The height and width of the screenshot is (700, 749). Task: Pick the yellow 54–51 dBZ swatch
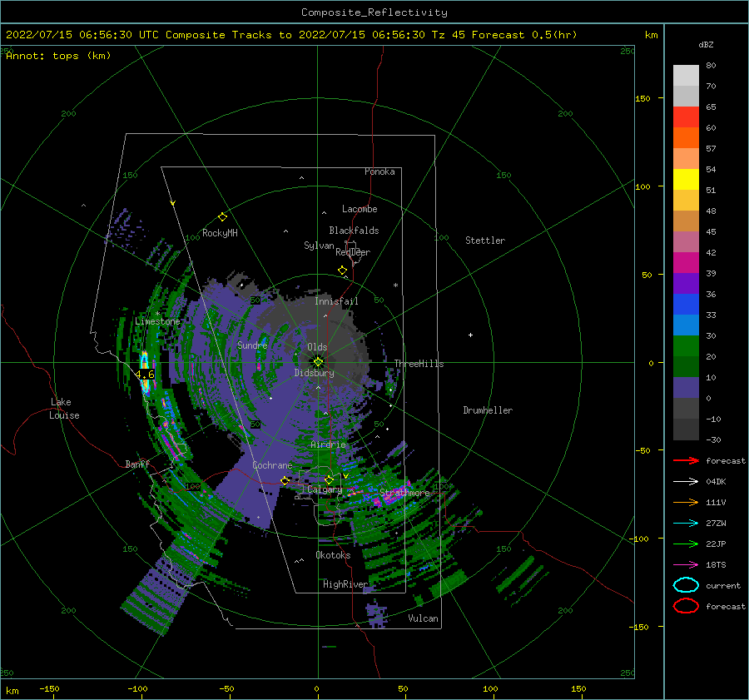pyautogui.click(x=686, y=180)
